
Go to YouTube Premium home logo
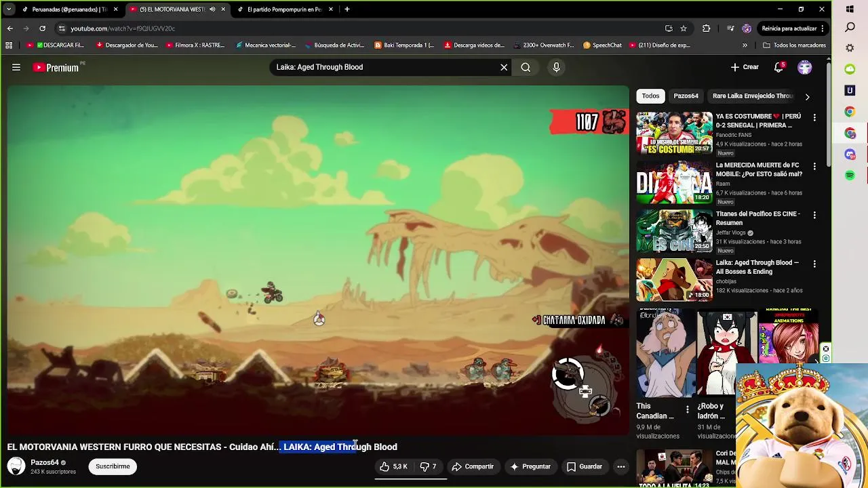click(56, 67)
